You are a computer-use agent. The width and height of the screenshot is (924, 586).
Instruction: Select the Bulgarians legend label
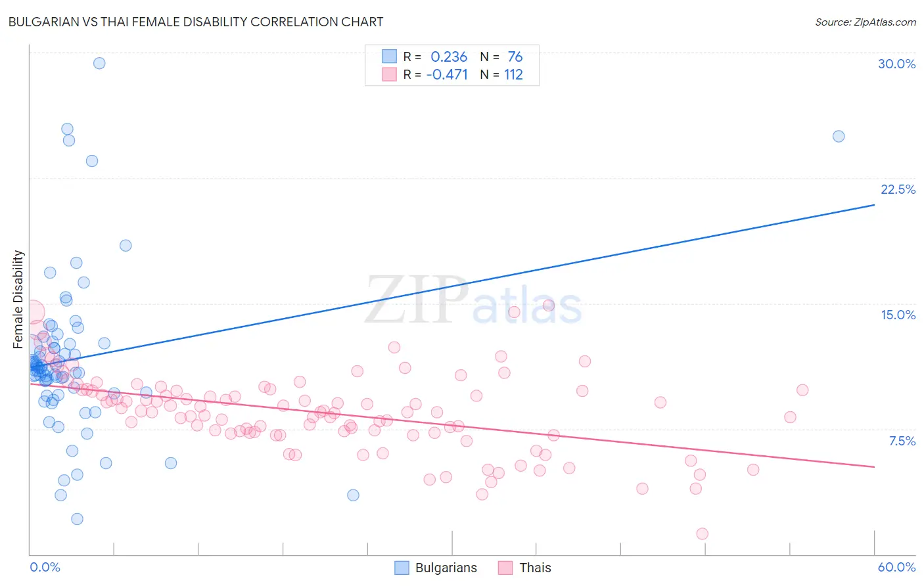coord(446,568)
